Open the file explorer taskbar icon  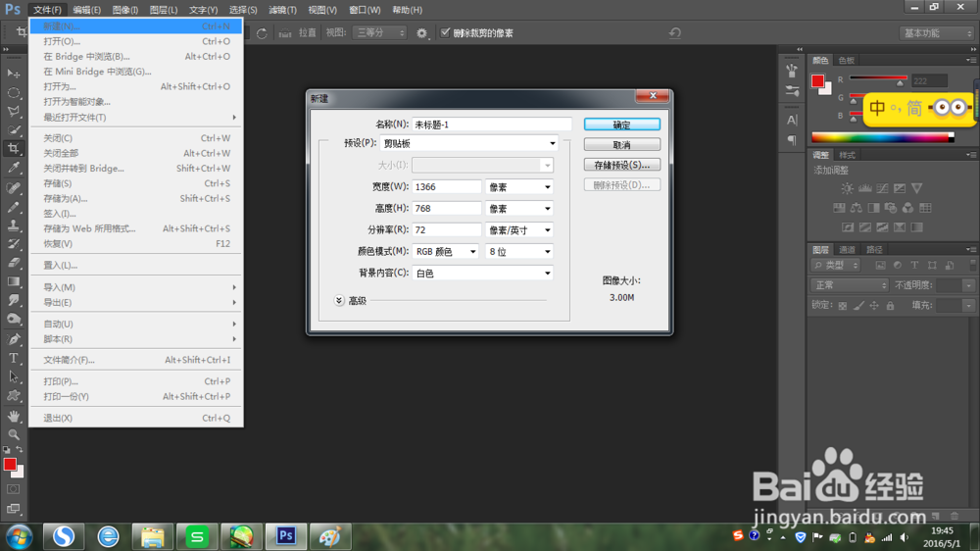153,536
